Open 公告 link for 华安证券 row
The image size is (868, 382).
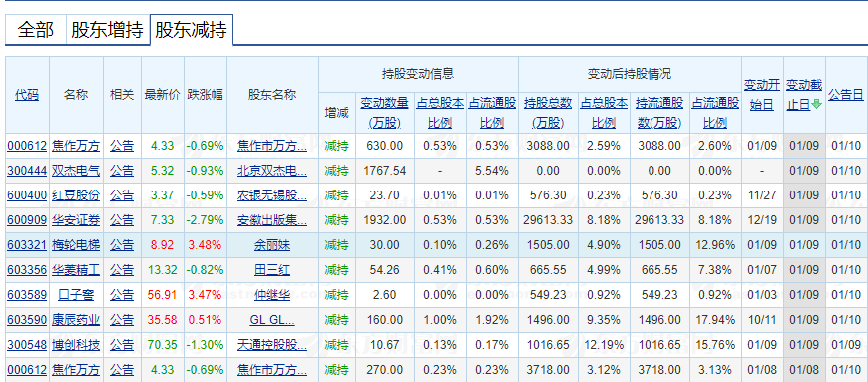pos(122,220)
